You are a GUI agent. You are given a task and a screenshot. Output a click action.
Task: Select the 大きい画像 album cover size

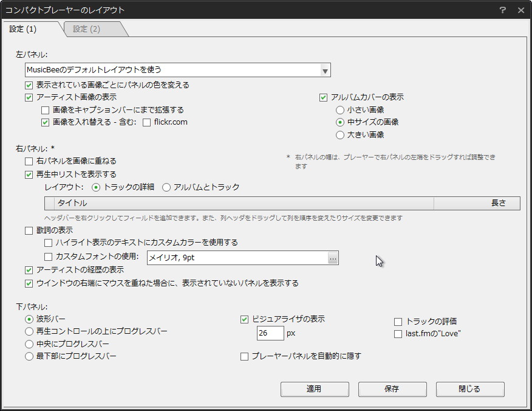click(338, 134)
